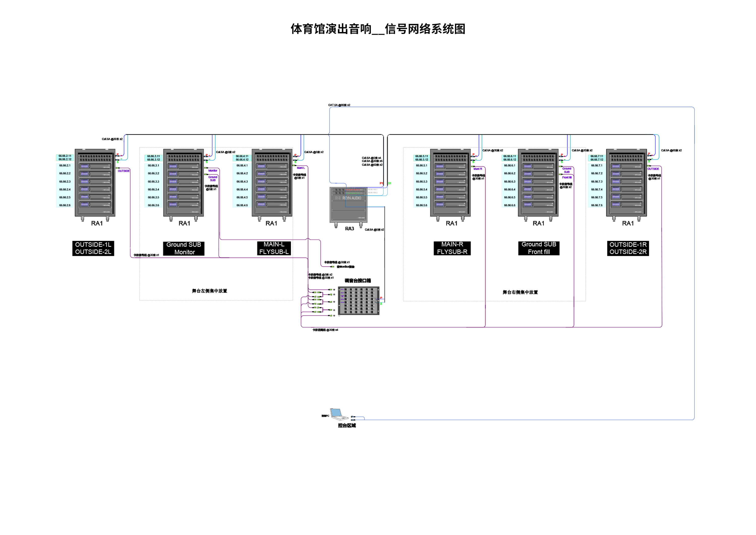Select the 调音台接口箱 patch panel graphic

click(x=359, y=301)
